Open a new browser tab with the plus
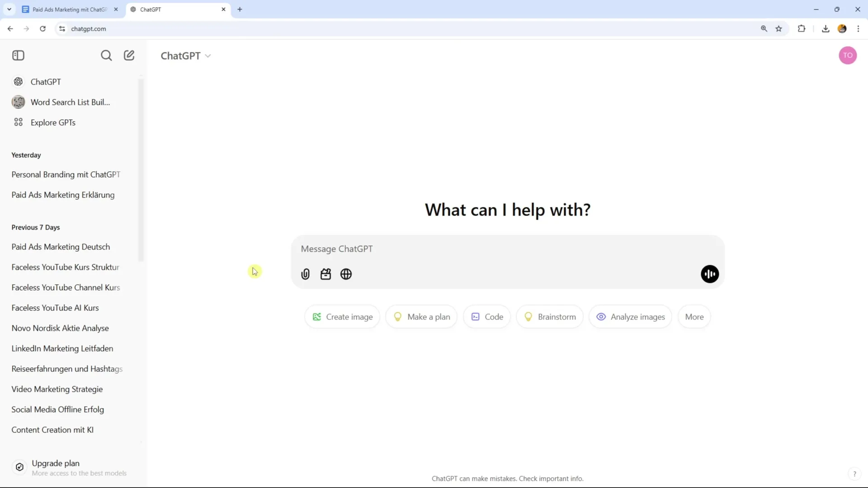Screen dimensions: 868x488 tap(240, 9)
